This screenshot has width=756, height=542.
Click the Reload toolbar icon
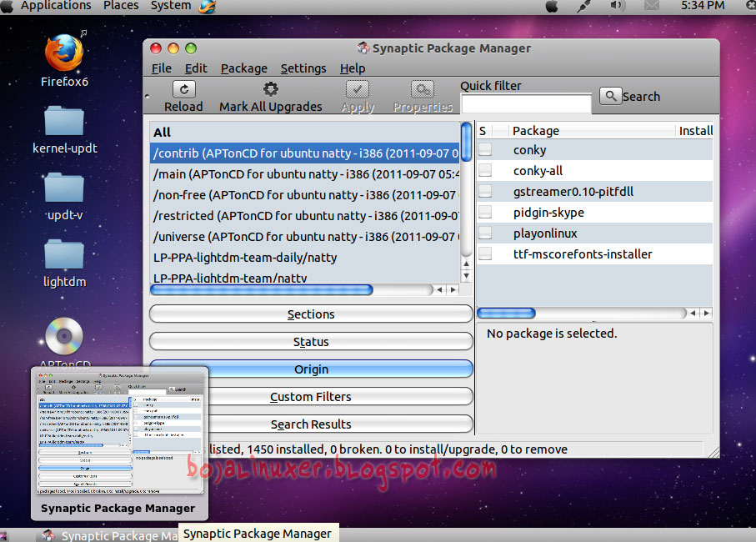183,89
